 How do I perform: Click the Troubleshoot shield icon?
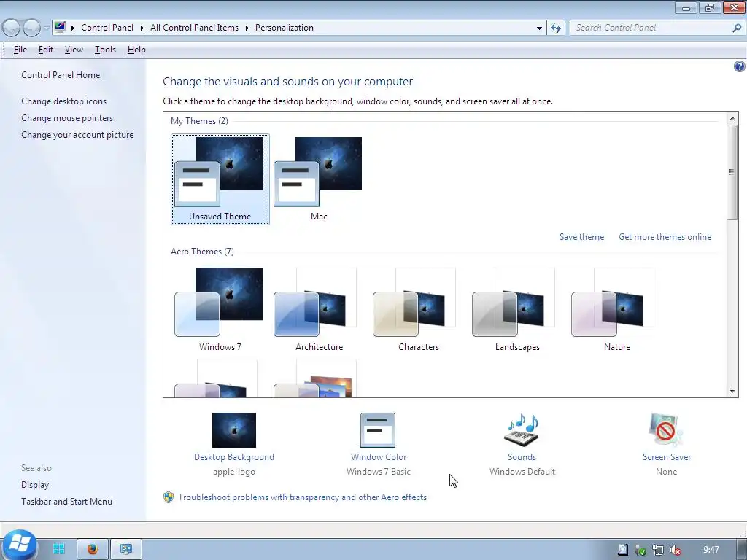(169, 497)
